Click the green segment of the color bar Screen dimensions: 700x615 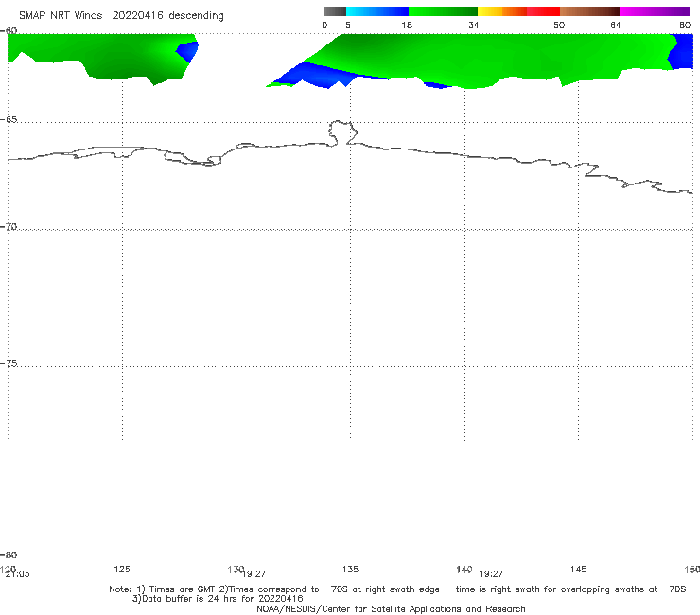pyautogui.click(x=443, y=11)
